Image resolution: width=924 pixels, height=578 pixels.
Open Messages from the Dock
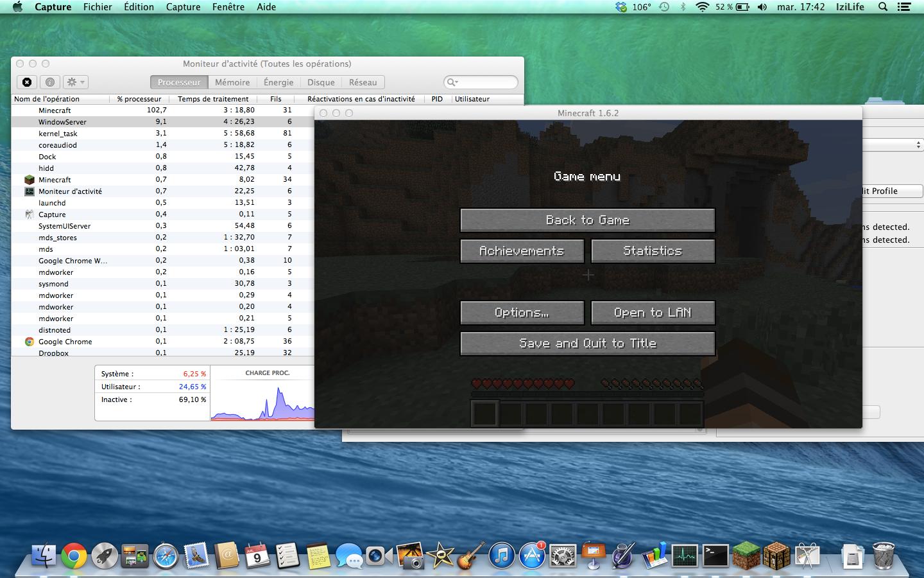tap(348, 556)
